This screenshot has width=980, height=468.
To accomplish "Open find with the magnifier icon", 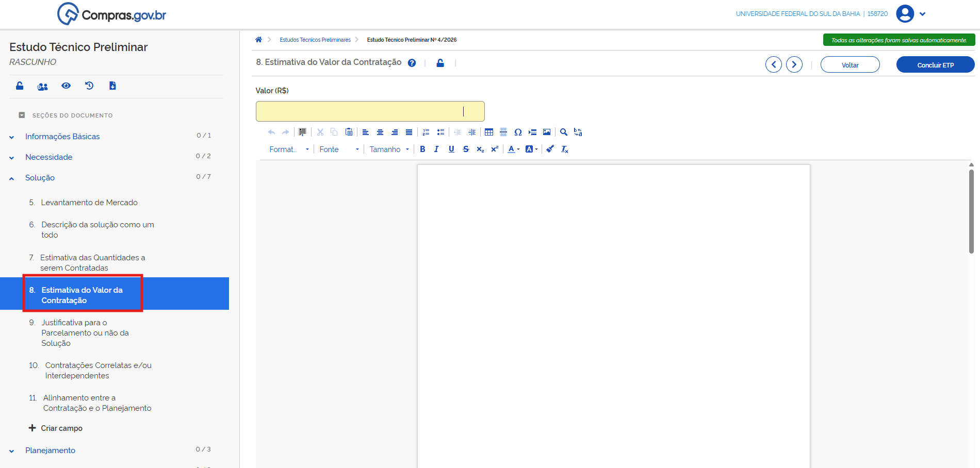I will 564,132.
